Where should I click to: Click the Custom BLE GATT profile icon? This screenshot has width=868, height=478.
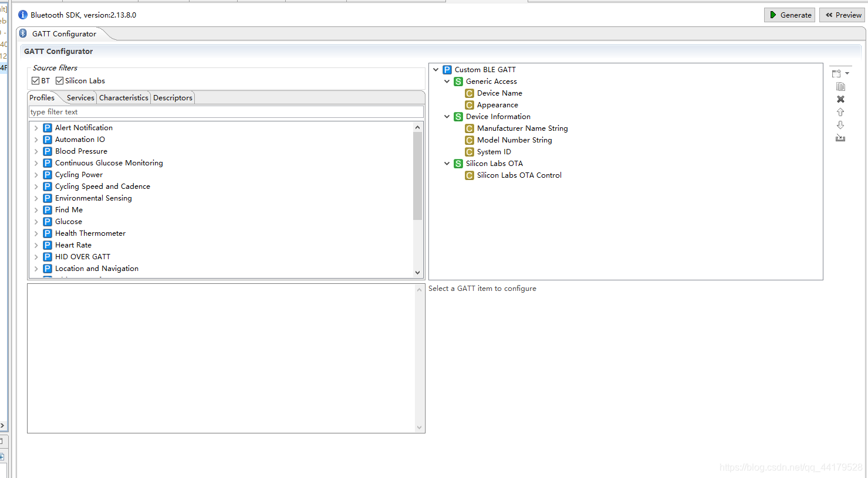point(447,70)
